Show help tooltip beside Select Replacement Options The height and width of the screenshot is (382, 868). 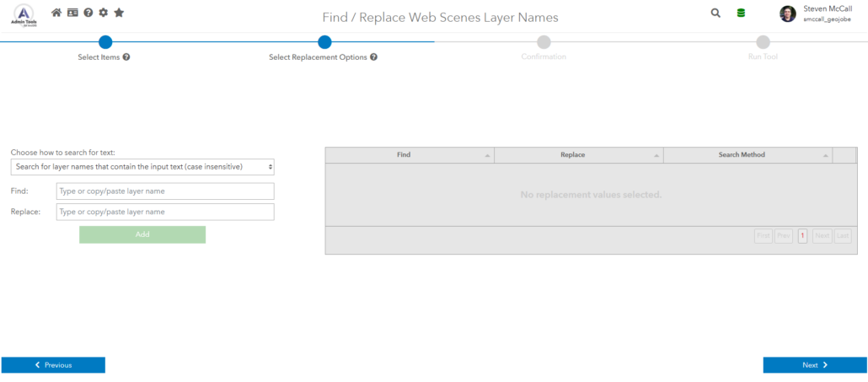(373, 57)
